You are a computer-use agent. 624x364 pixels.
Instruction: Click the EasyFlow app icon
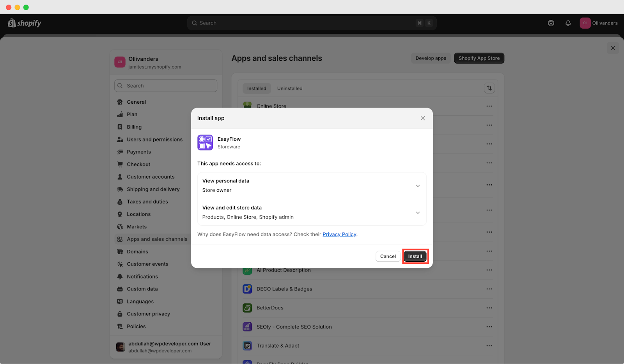[205, 143]
